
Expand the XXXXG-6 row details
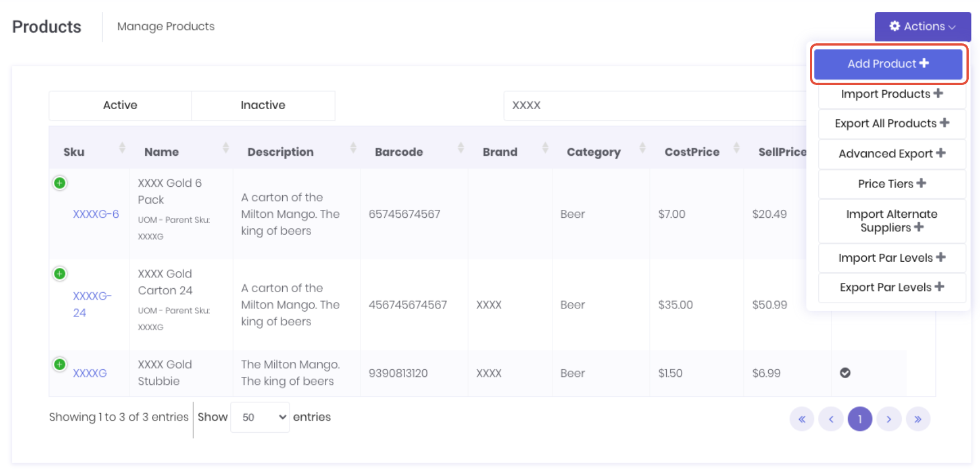click(60, 183)
